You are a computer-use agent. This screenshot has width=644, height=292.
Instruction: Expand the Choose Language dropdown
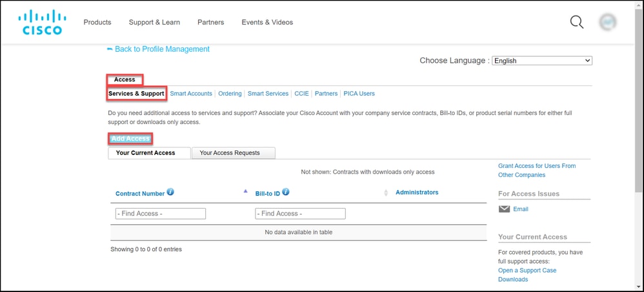click(x=542, y=61)
